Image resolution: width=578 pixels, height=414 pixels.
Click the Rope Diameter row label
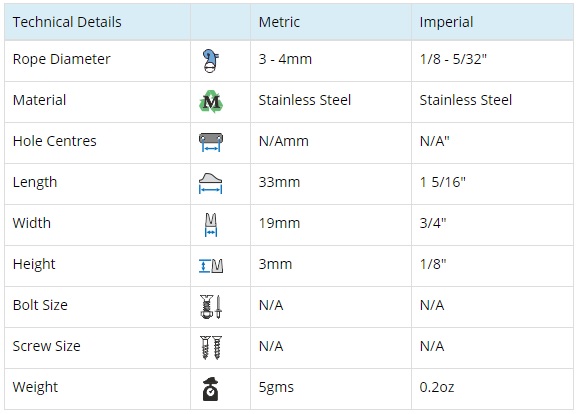62,59
